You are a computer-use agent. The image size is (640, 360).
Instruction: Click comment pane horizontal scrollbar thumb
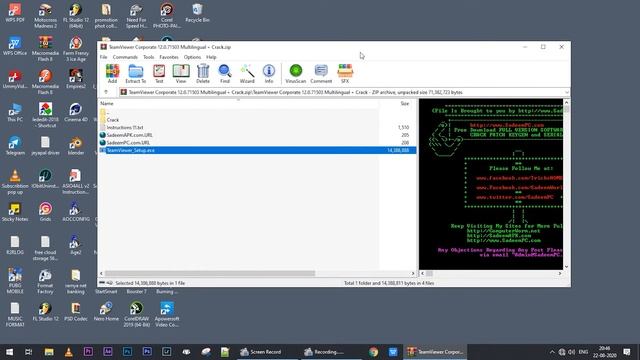point(429,273)
